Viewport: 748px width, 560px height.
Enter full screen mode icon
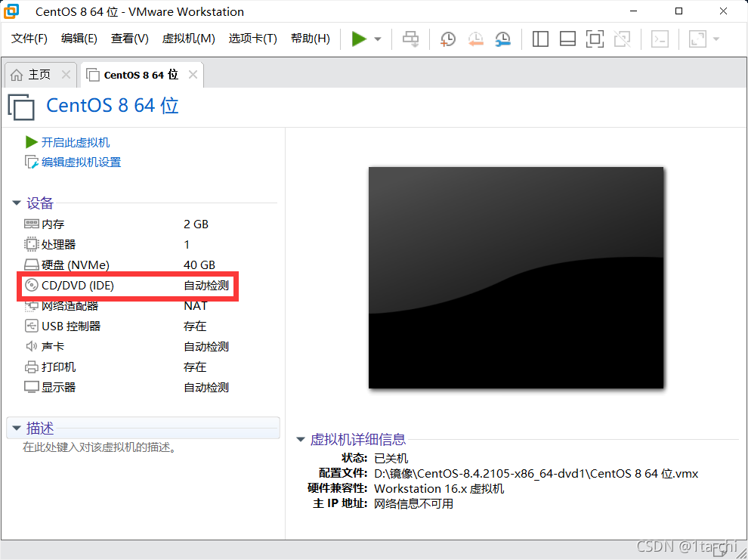click(595, 39)
